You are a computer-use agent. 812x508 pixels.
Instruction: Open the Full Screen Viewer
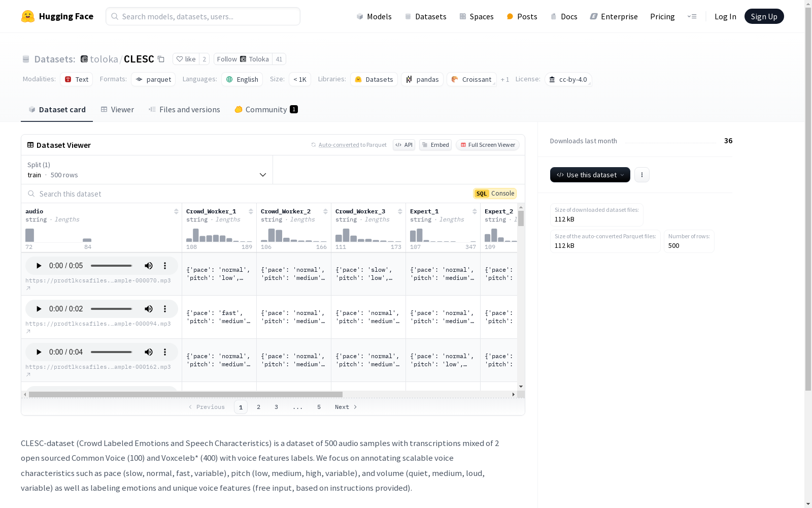(x=488, y=145)
